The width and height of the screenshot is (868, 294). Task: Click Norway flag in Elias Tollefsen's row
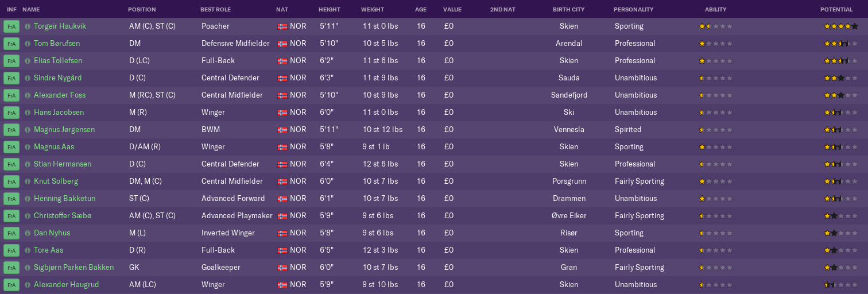282,61
